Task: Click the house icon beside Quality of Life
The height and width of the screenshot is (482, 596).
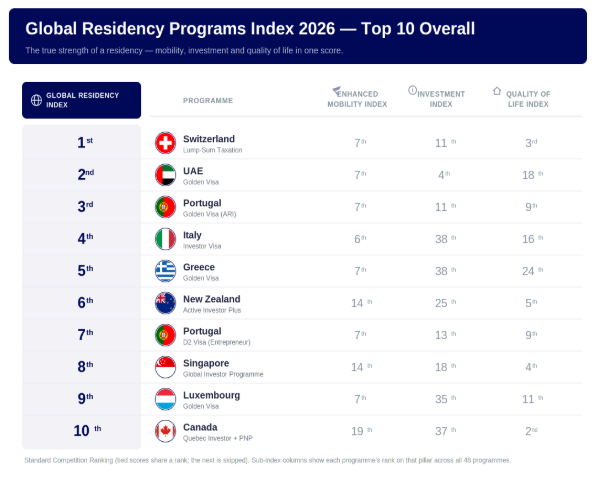Action: click(x=497, y=91)
